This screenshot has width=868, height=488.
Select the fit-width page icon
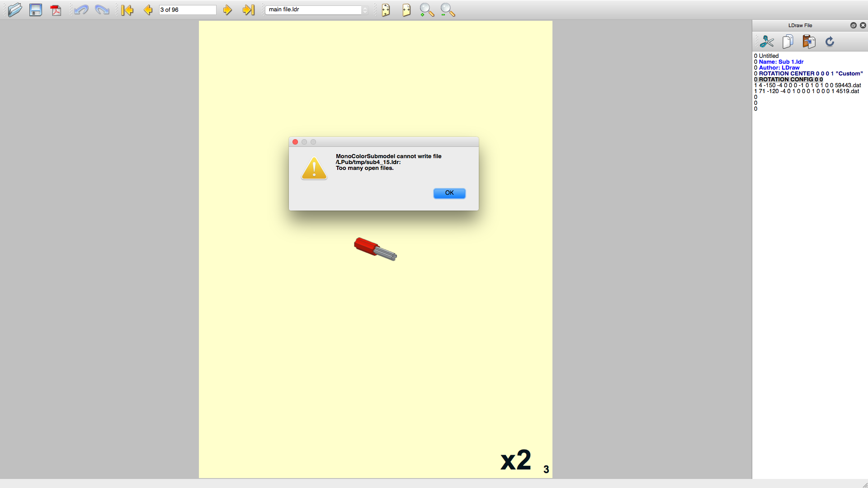pos(386,9)
